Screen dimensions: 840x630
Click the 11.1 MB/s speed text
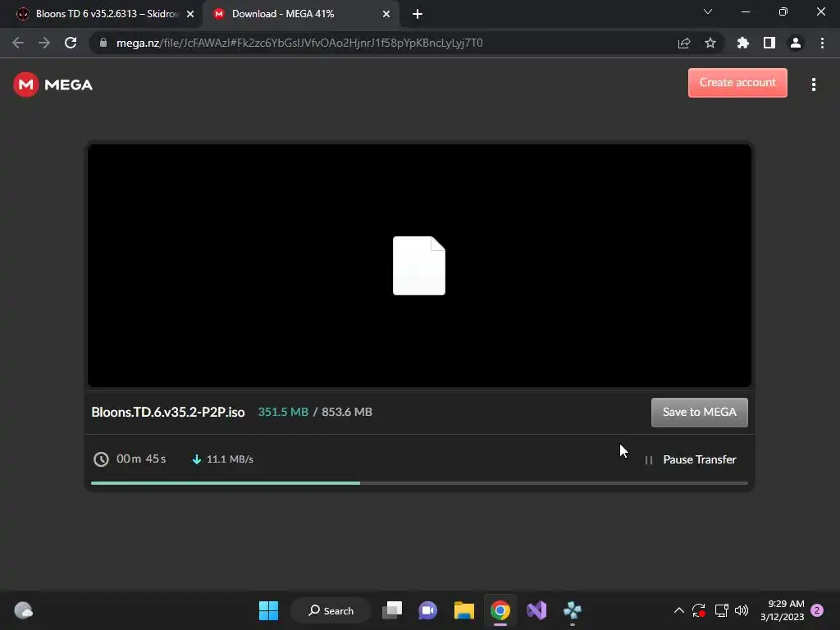click(230, 459)
